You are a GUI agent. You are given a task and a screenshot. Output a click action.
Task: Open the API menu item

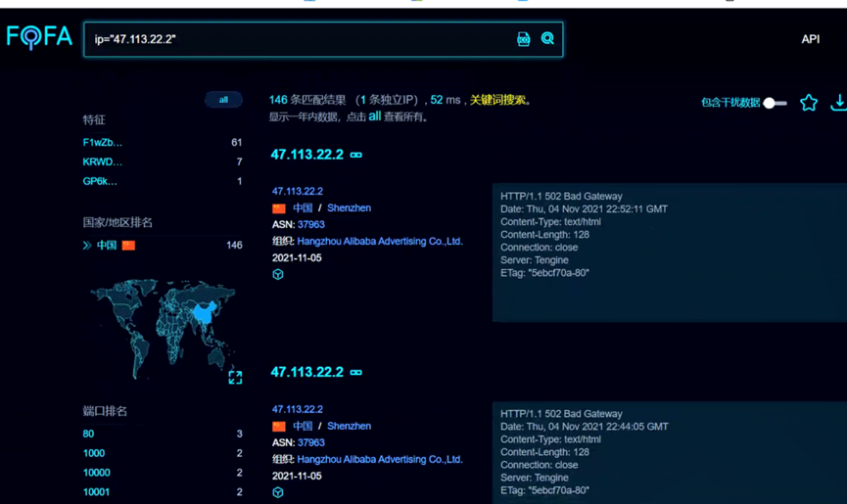810,39
